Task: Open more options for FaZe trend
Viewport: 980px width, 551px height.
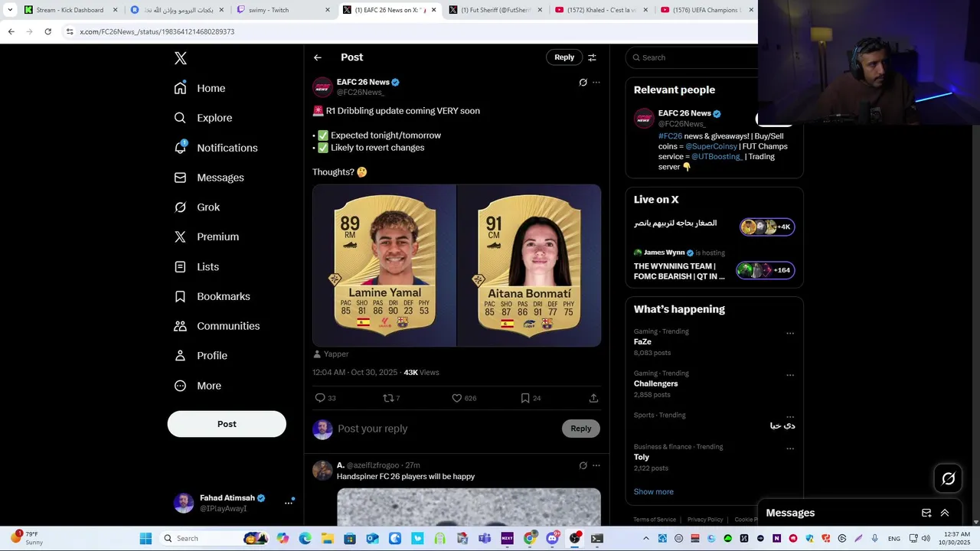Action: coord(790,334)
